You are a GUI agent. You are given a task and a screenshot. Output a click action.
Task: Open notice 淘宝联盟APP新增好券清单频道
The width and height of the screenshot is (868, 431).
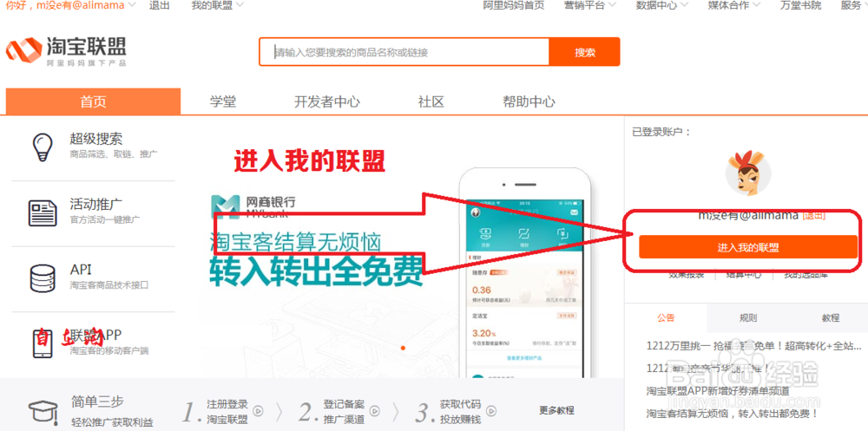click(718, 391)
